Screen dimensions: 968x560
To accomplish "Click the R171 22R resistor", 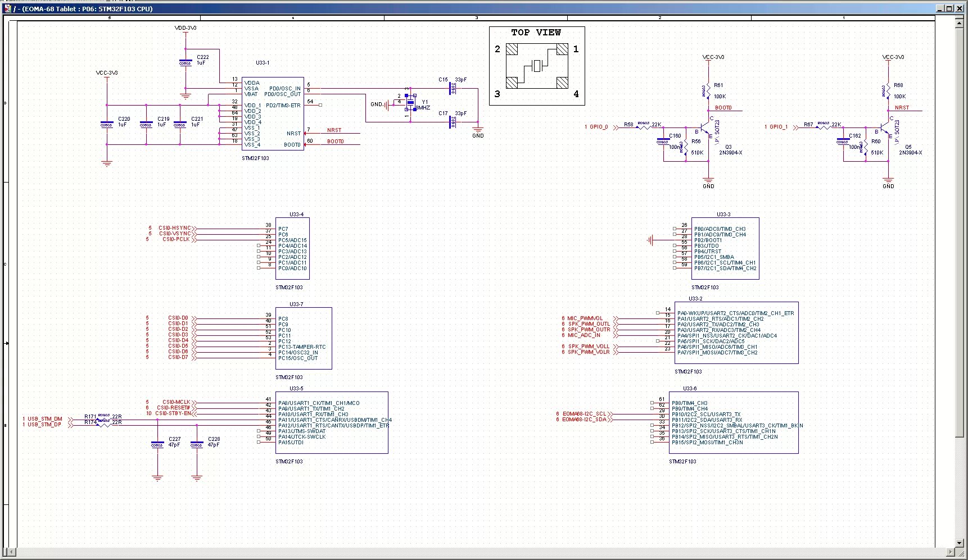I will pos(103,417).
